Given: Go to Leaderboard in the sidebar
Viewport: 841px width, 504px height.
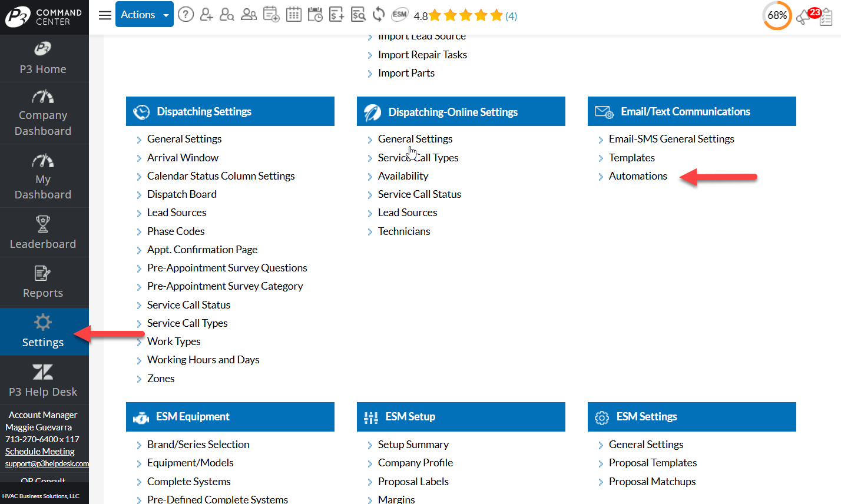Looking at the screenshot, I should pyautogui.click(x=43, y=233).
